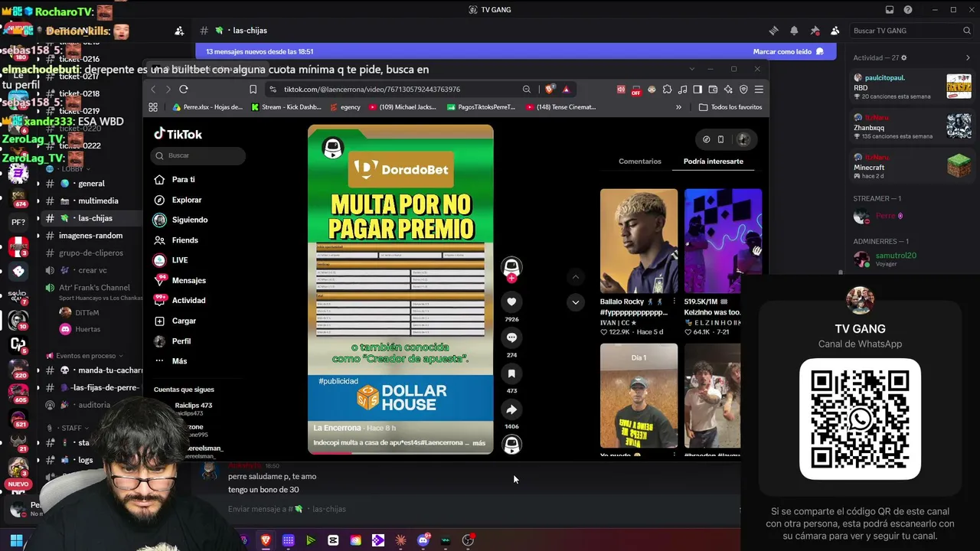Open the video comments bubble icon
This screenshot has width=980, height=551.
click(x=511, y=337)
